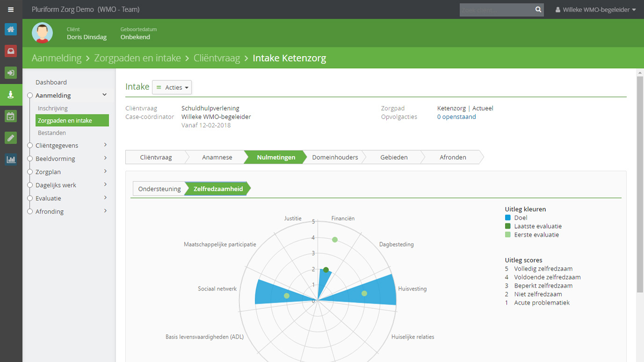
Task: Navigate to Zorgpaden en intake breadcrumb
Action: [137, 58]
